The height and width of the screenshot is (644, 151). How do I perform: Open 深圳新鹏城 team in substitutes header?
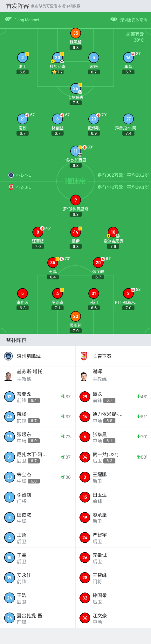tap(38, 356)
